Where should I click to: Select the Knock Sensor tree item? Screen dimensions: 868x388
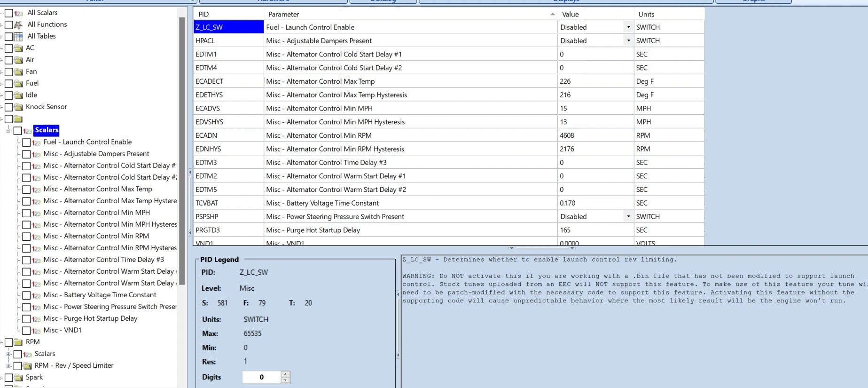click(47, 107)
